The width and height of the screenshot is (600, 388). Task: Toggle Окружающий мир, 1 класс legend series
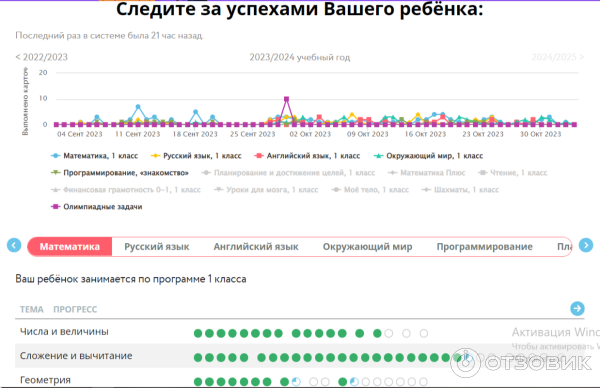(428, 156)
